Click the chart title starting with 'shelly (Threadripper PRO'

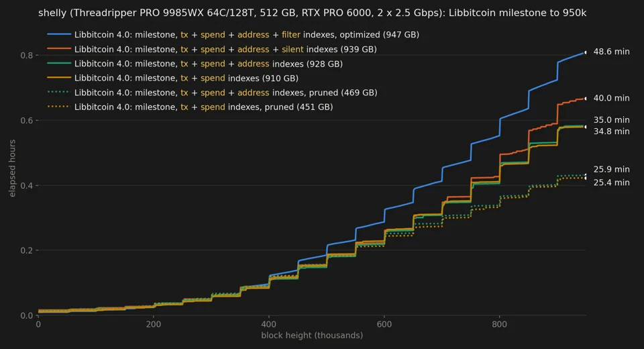click(312, 13)
